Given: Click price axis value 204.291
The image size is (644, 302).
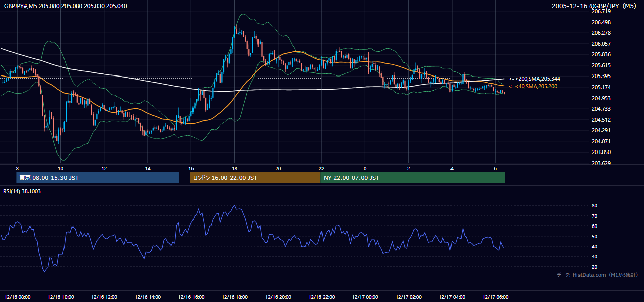Looking at the screenshot, I should coord(601,130).
